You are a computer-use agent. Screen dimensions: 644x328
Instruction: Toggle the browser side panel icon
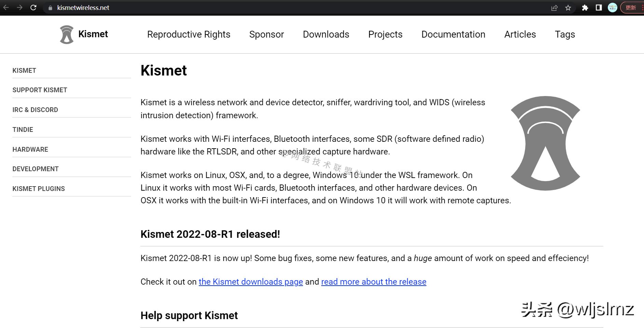(x=599, y=8)
